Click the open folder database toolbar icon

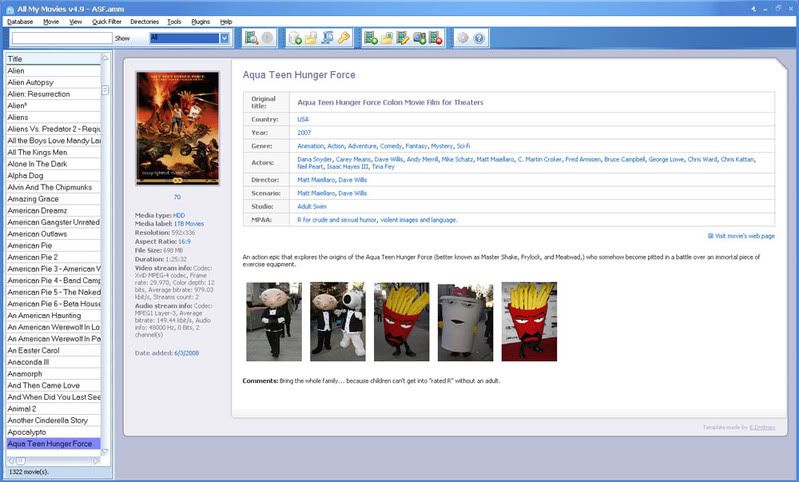[311, 38]
